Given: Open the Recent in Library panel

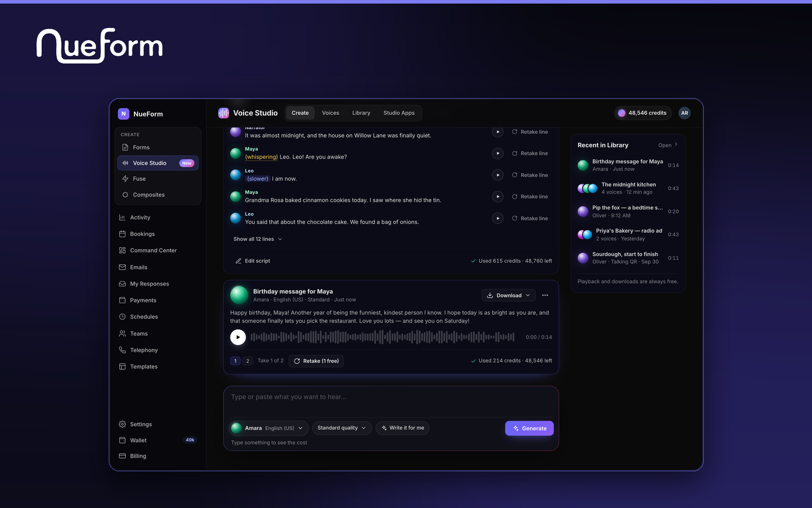Looking at the screenshot, I should [668, 145].
